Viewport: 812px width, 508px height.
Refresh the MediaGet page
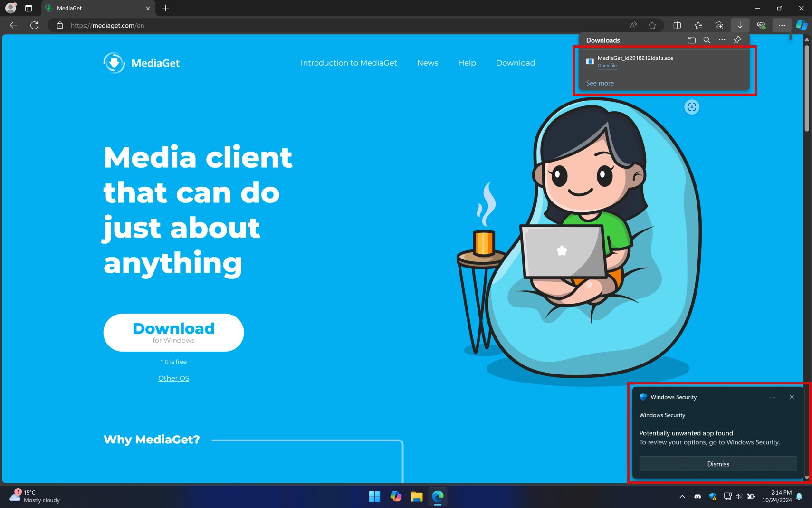[34, 25]
